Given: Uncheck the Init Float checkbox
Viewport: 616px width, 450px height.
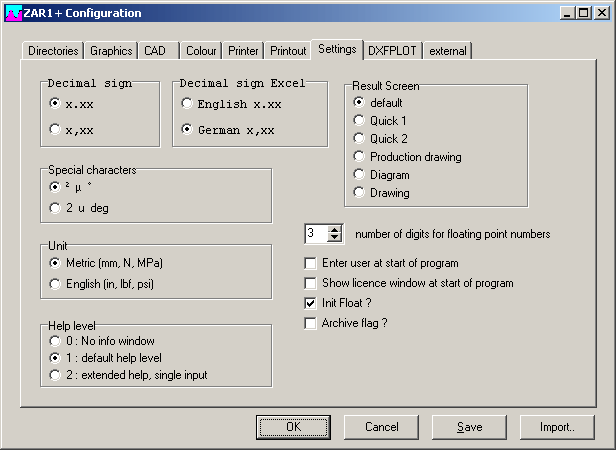Looking at the screenshot, I should click(311, 302).
